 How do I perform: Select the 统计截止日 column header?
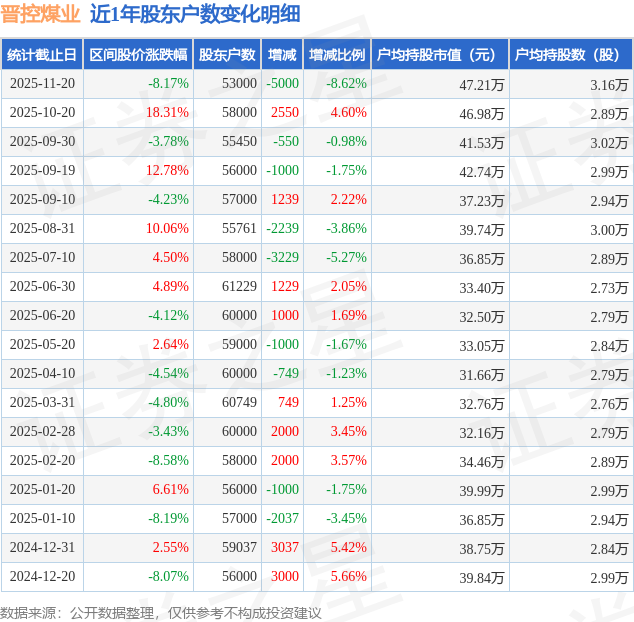(41, 55)
